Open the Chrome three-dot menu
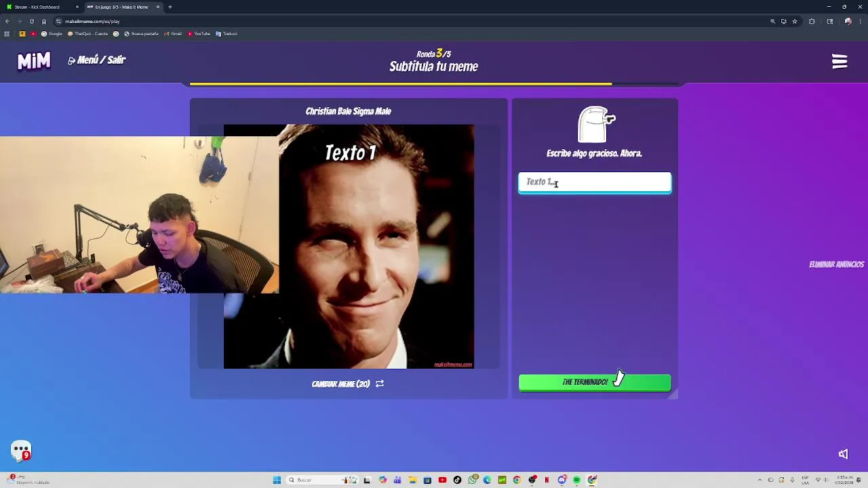This screenshot has width=868, height=488. 861,21
